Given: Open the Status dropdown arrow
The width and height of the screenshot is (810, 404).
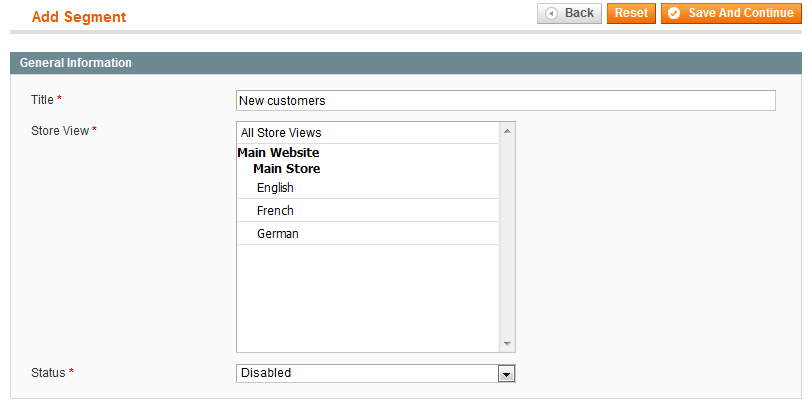Looking at the screenshot, I should click(507, 374).
